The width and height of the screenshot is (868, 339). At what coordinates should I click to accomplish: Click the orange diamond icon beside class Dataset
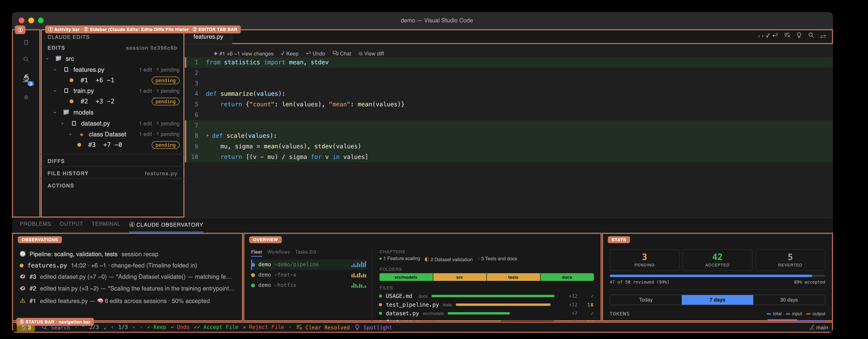[x=82, y=134]
